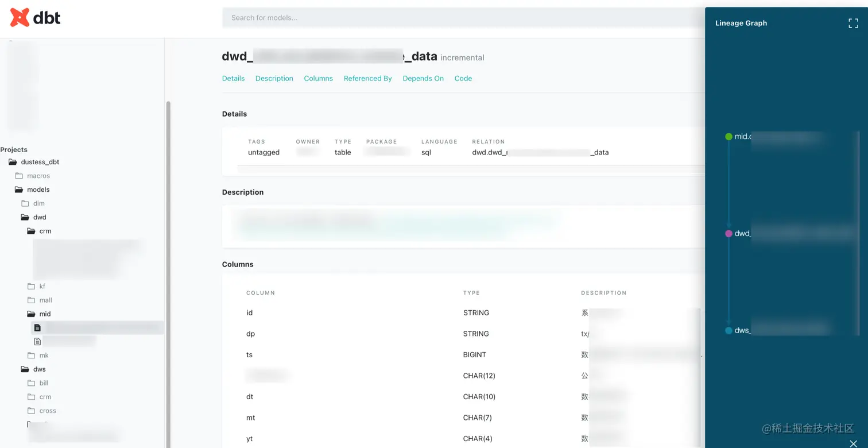Collapse the crm folder under dwd
Viewport: 868px width, 448px height.
39,231
